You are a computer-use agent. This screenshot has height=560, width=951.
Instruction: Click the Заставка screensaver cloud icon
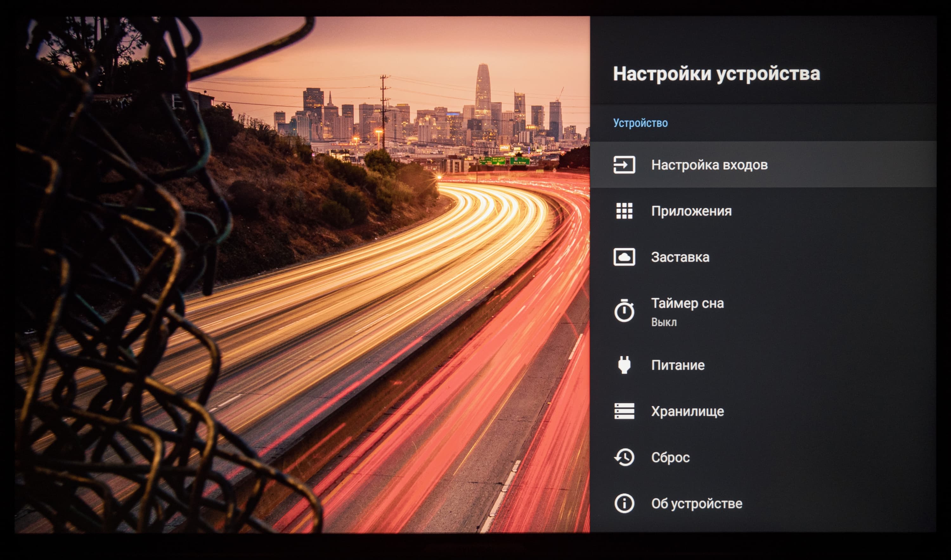624,257
